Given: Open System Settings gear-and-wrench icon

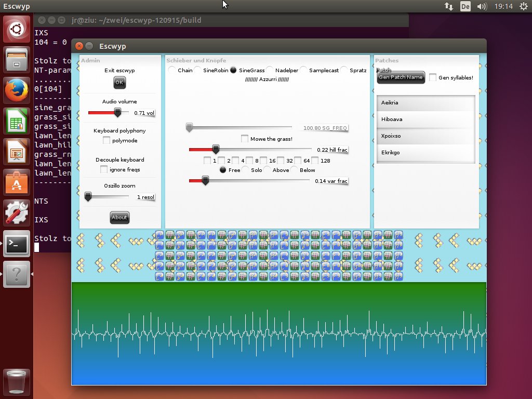Looking at the screenshot, I should (x=17, y=214).
